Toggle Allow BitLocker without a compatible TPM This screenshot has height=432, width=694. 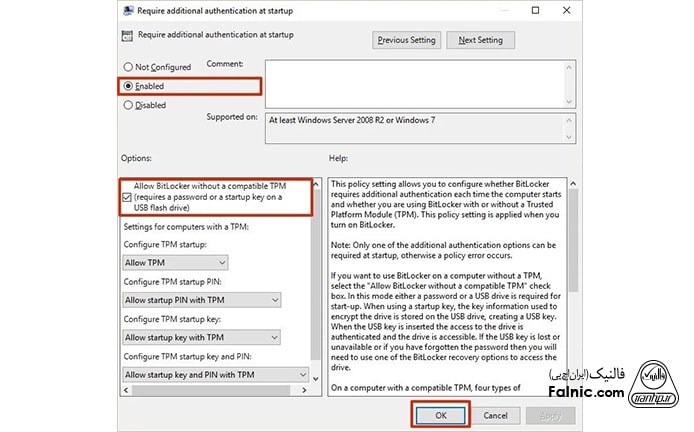pos(125,197)
